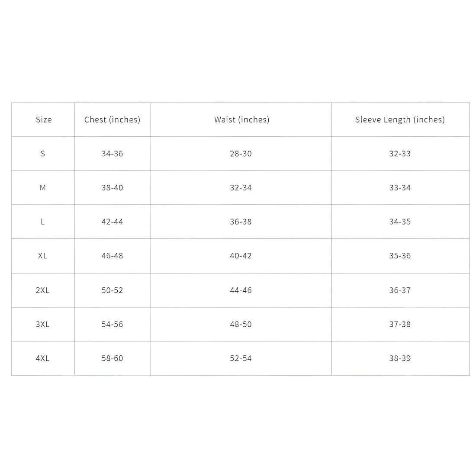
Task: Select the M size row label
Action: (x=43, y=188)
